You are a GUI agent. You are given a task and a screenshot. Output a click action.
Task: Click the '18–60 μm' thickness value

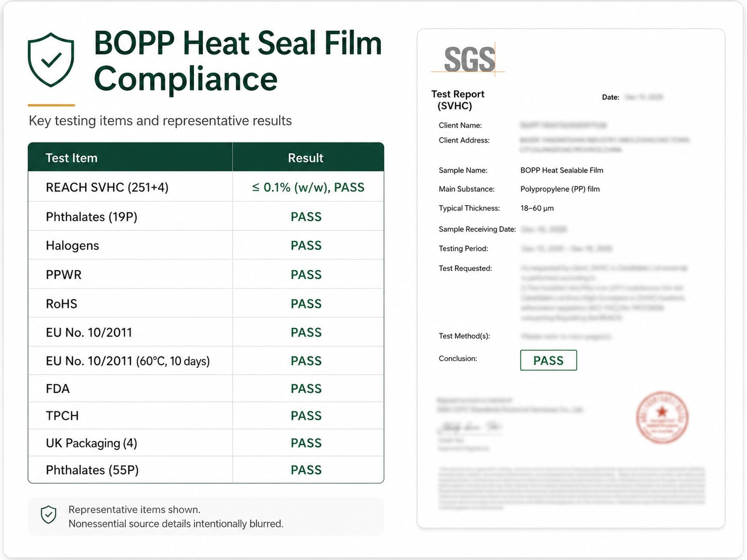[x=537, y=208]
